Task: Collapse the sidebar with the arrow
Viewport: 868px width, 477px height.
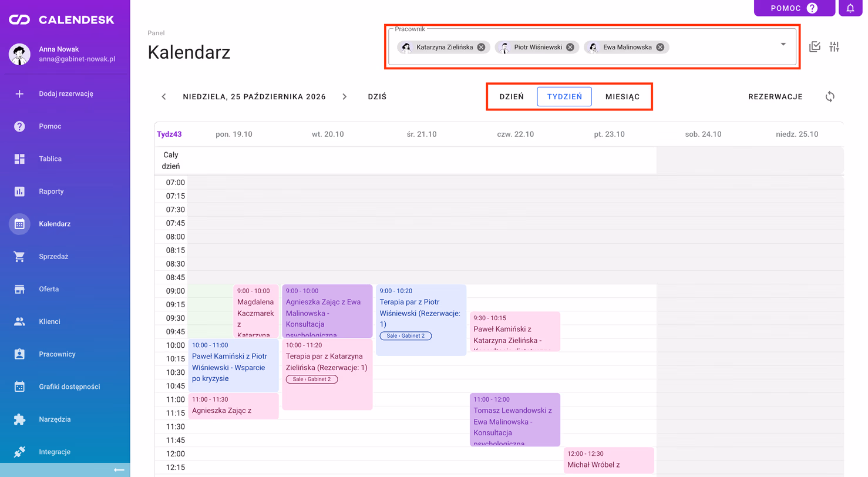Action: coord(119,469)
